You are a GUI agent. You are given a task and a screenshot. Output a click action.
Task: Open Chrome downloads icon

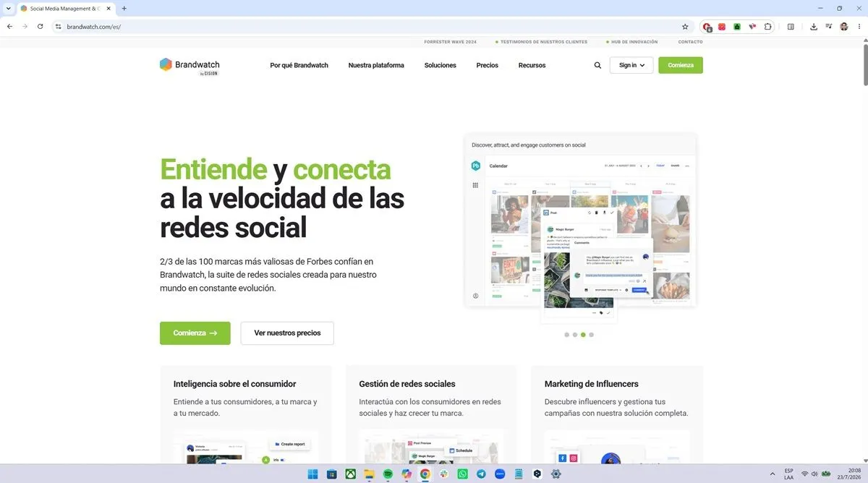[x=814, y=27]
